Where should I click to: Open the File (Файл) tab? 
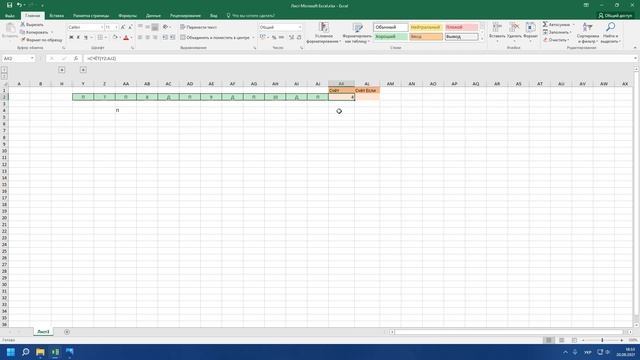(10, 16)
